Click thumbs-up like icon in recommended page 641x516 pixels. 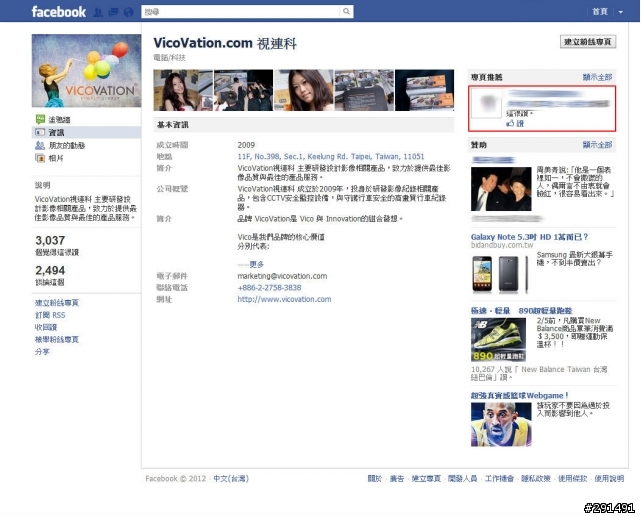click(x=510, y=123)
